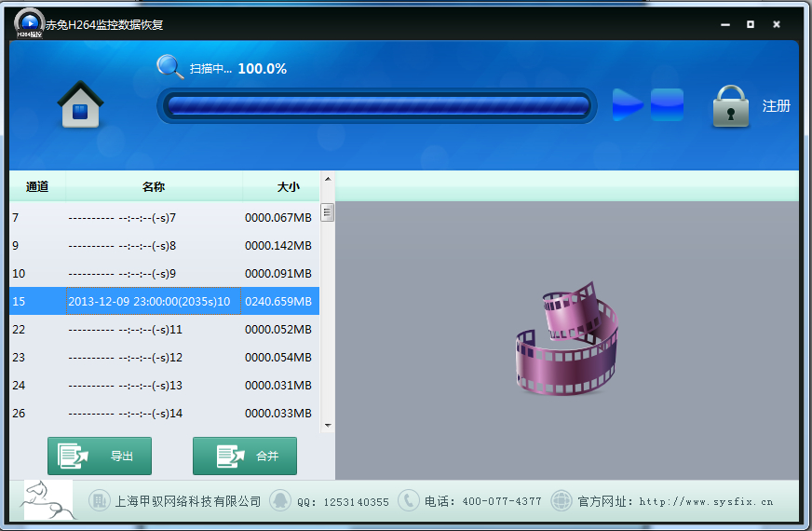The image size is (812, 531).
Task: Click the size cell 0000.033MB
Action: point(278,414)
